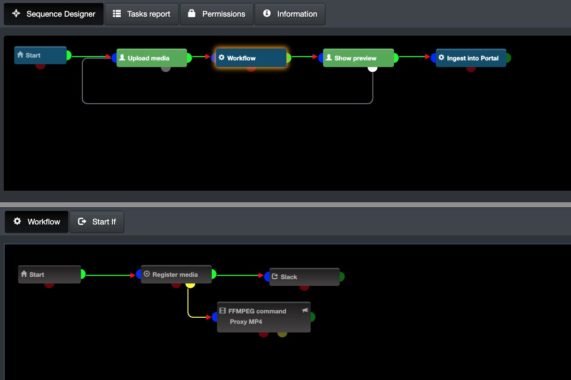Click the olive port below FFMPEG command node
571x380 pixels.
click(x=282, y=333)
